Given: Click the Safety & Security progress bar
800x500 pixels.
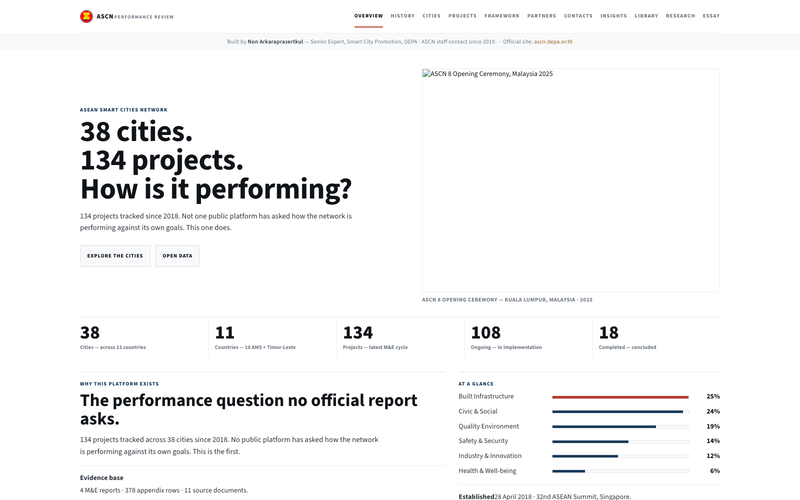Looking at the screenshot, I should pyautogui.click(x=620, y=441).
